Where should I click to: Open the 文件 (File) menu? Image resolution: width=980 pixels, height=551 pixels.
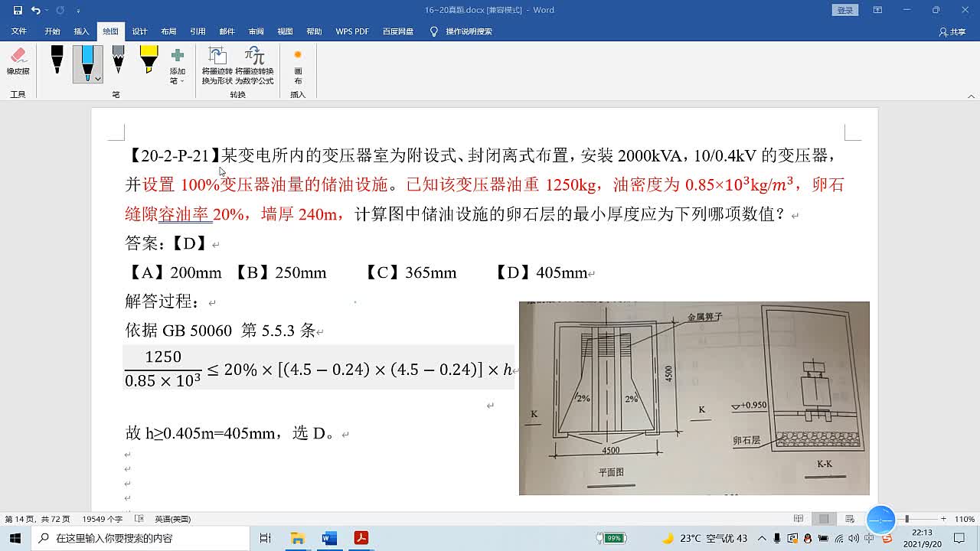18,31
